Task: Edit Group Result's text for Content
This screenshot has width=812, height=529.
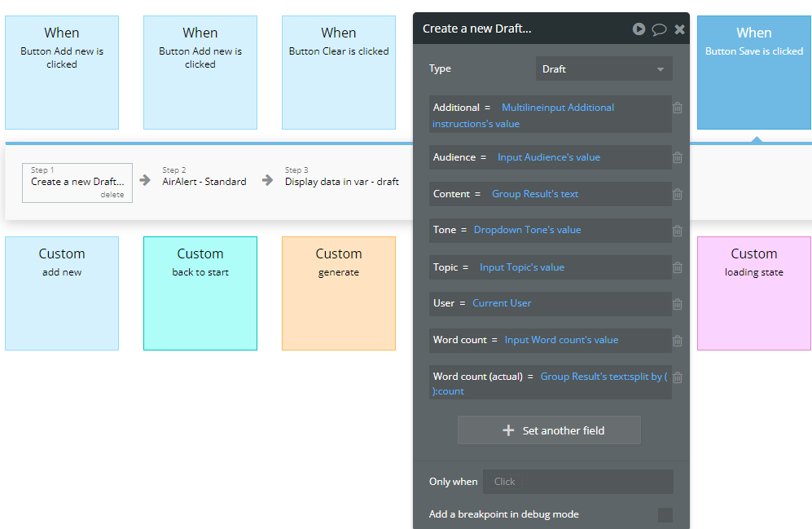Action: pos(537,194)
